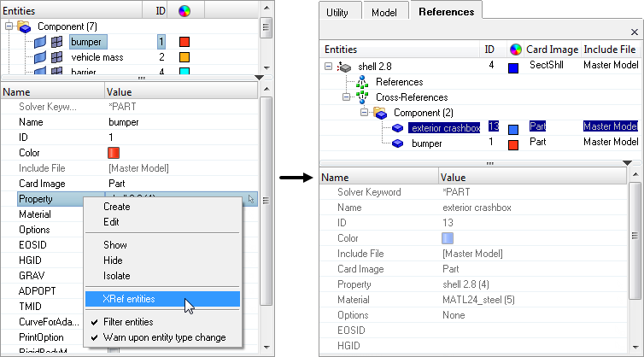Collapse the left panel splitter arrow
This screenshot has height=357, width=644.
(x=259, y=78)
